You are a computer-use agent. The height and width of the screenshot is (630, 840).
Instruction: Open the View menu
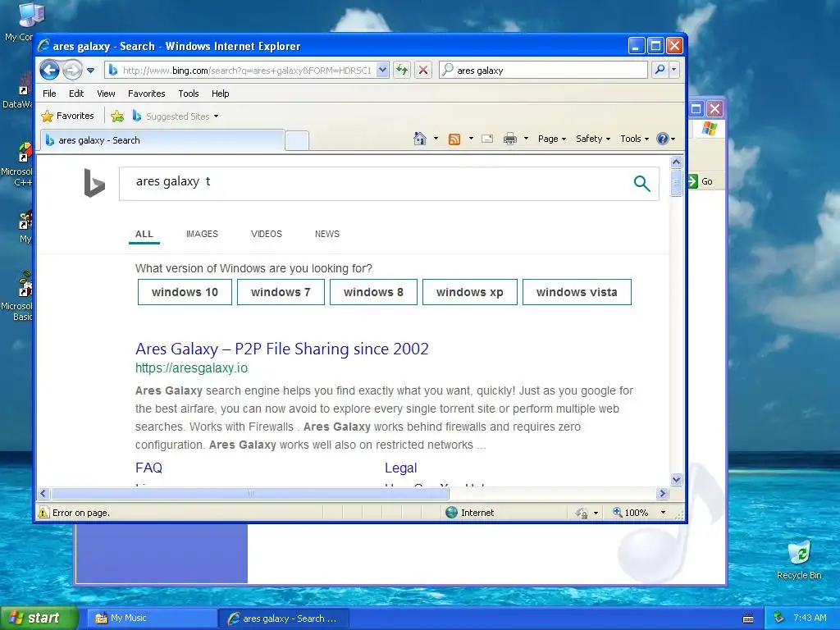point(106,94)
